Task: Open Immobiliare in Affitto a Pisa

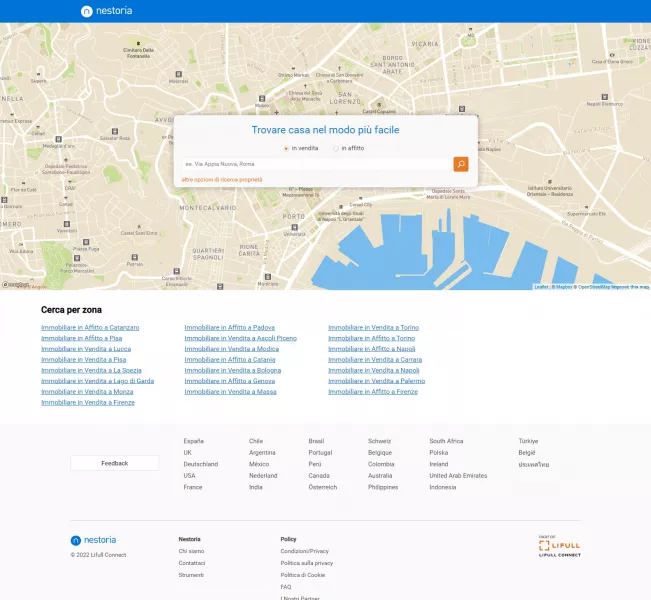Action: [x=81, y=338]
